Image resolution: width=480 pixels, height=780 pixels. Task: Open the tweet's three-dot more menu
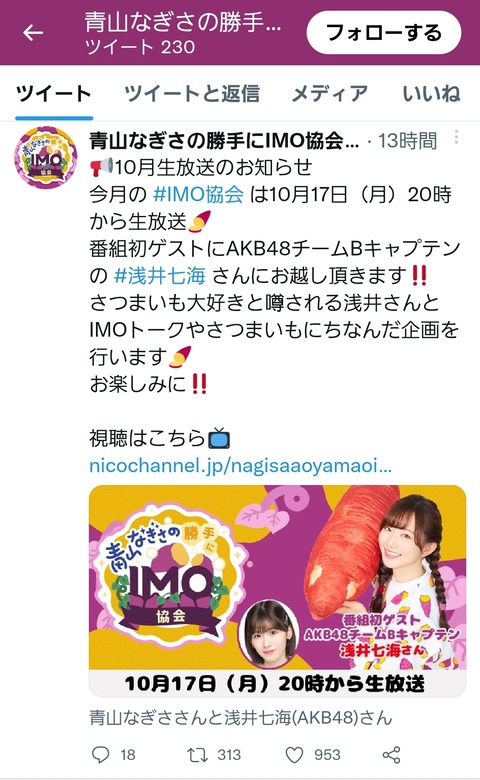tap(456, 138)
